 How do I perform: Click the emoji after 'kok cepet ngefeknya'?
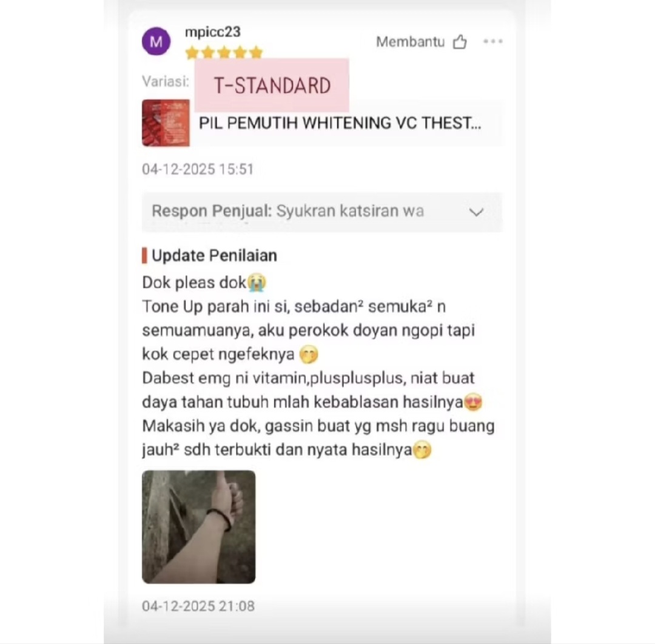[309, 355]
